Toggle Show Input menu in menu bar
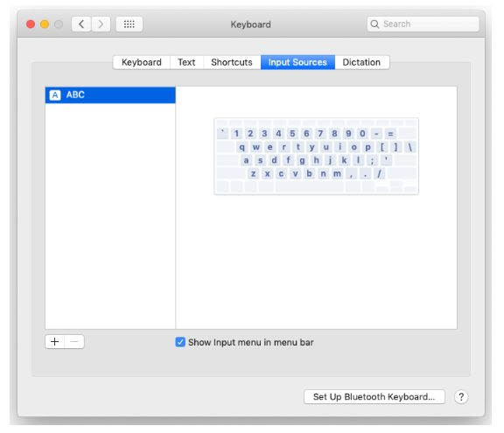Image resolution: width=504 pixels, height=433 pixels. click(x=180, y=342)
